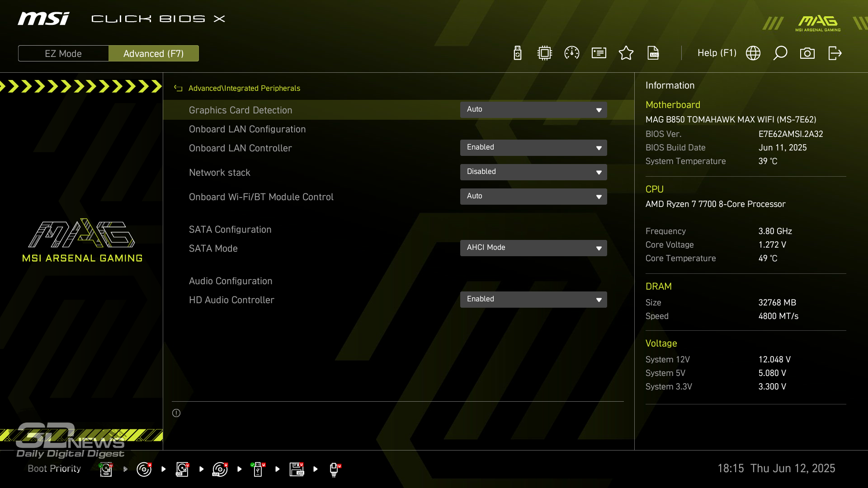Image resolution: width=868 pixels, height=488 pixels.
Task: Switch to EZ Mode
Action: 63,53
